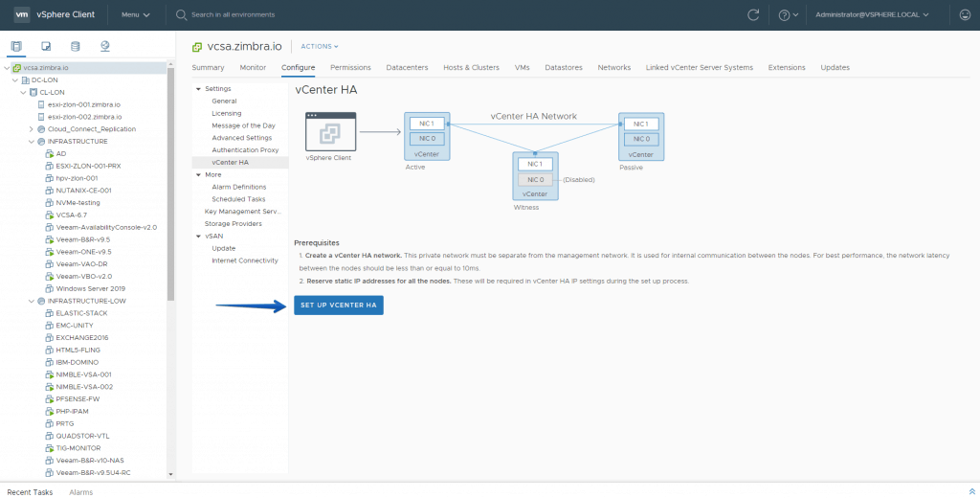Collapse the Settings section in Configure
Screen dimensions: 980x498
(x=199, y=89)
